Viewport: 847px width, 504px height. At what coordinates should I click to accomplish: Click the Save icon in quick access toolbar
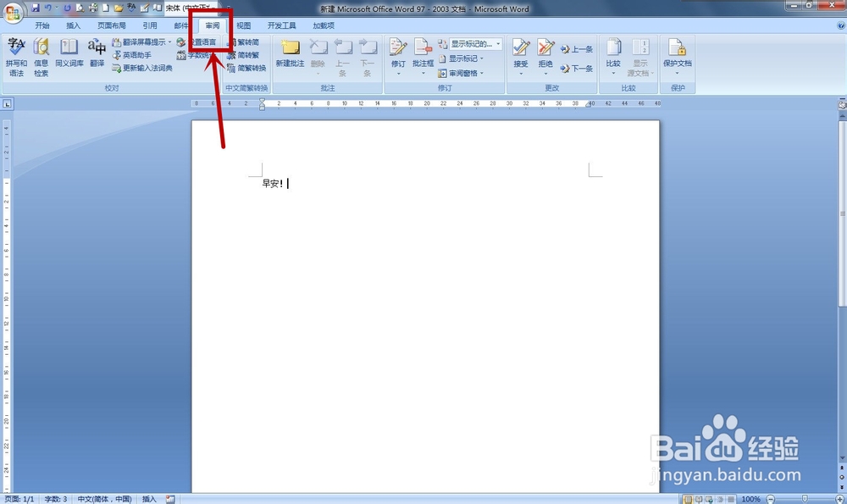[36, 8]
